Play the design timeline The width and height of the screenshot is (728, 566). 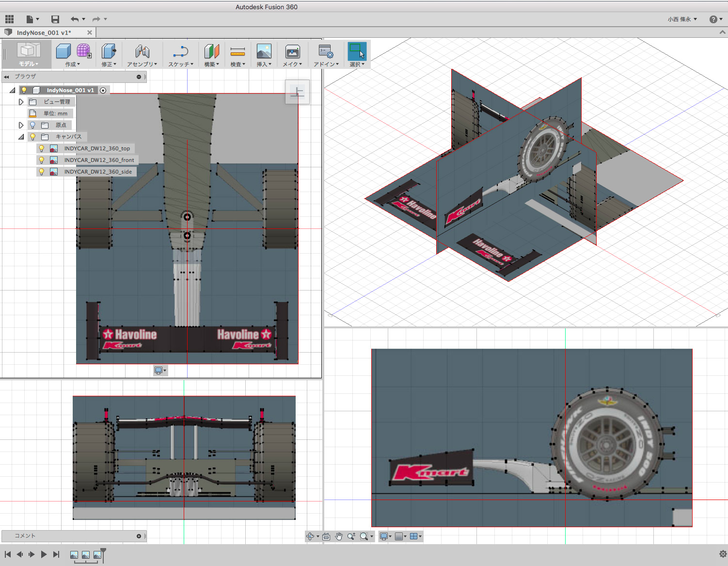click(x=44, y=554)
